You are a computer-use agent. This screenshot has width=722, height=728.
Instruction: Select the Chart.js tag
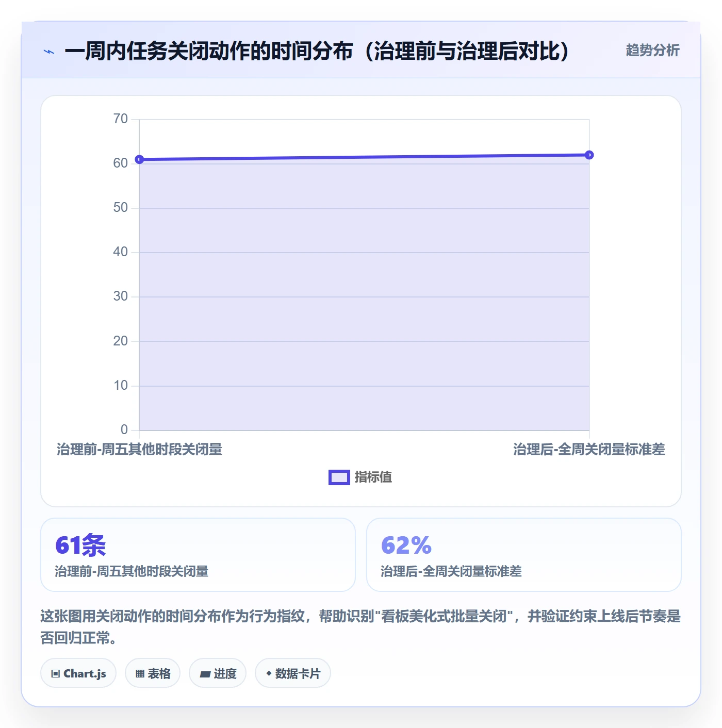click(78, 673)
